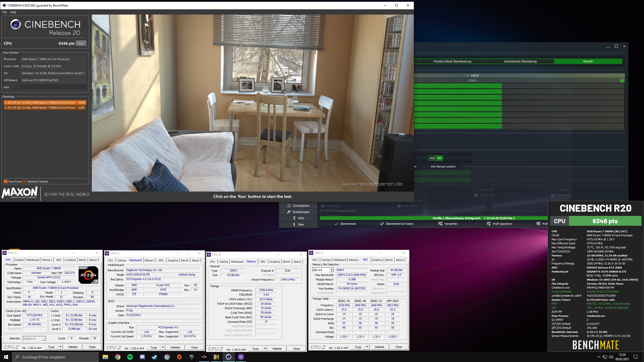
Task: Toggle AN option in Ryzen Master switch
Action: pyautogui.click(x=439, y=158)
